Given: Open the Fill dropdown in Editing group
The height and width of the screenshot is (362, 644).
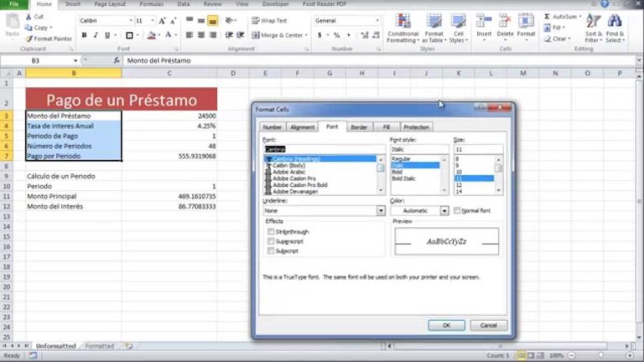Looking at the screenshot, I should point(563,28).
